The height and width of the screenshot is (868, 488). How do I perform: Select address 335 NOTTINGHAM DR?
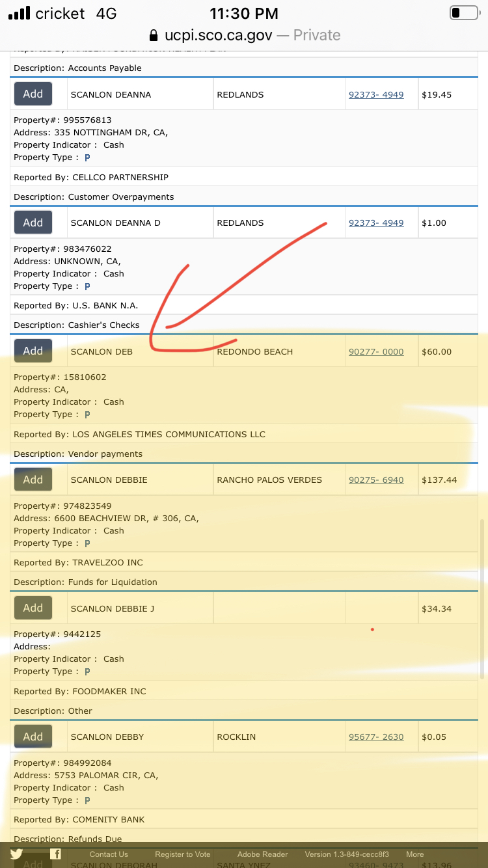click(103, 132)
